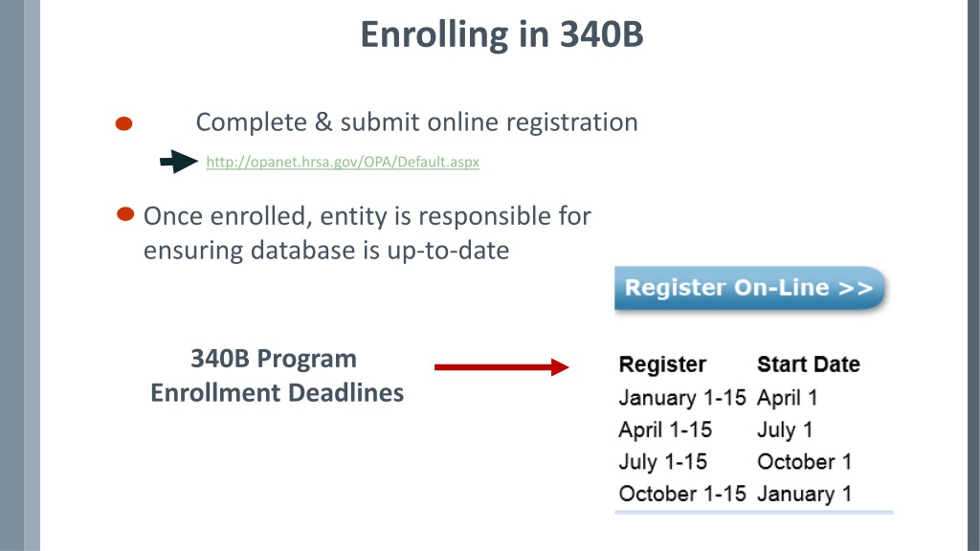Click the July 1 start date
This screenshot has height=551, width=980.
[785, 430]
